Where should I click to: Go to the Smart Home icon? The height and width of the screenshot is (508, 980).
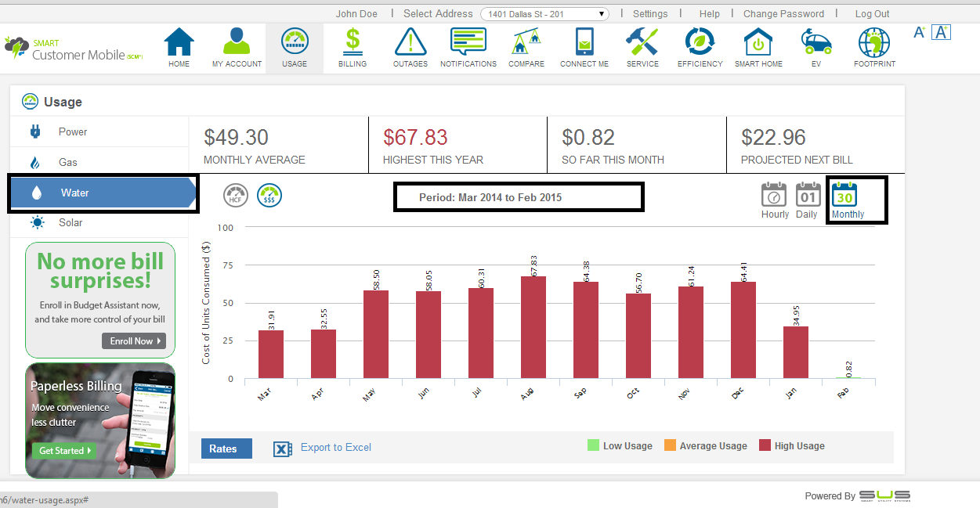point(758,41)
